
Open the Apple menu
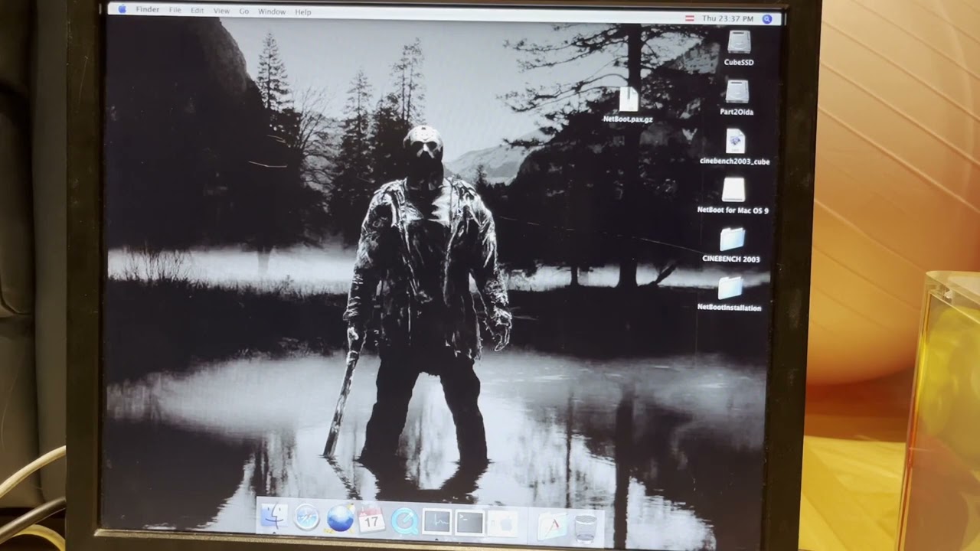(x=122, y=10)
